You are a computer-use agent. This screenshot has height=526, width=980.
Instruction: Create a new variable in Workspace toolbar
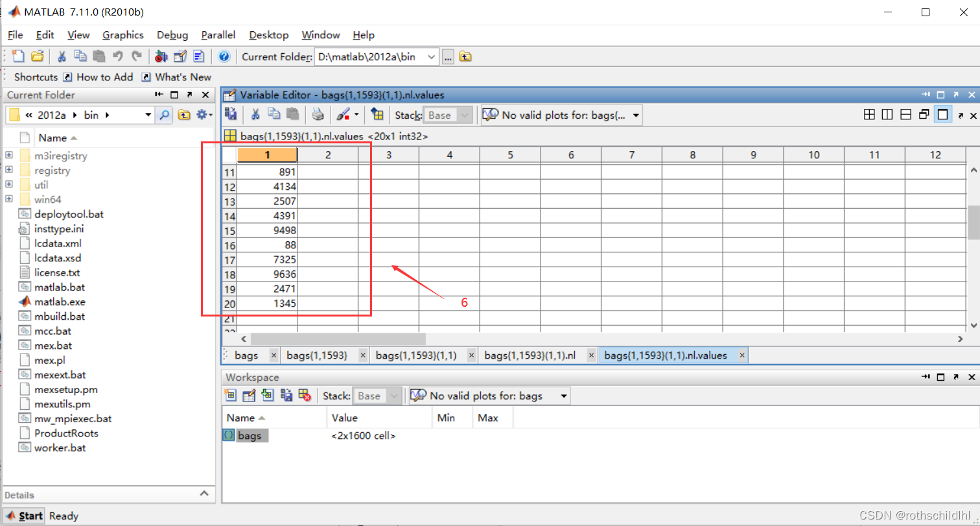click(x=230, y=395)
